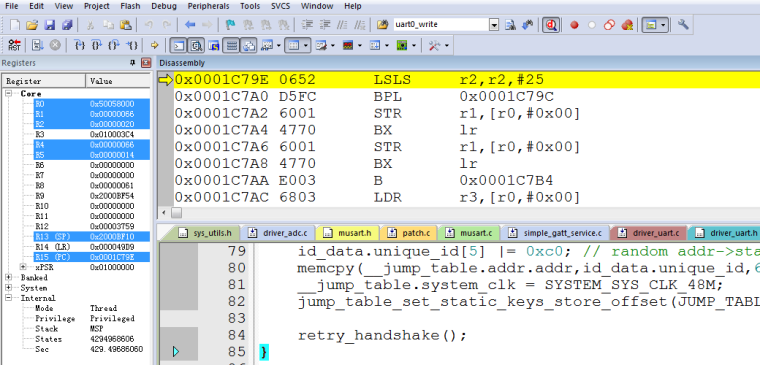Viewport: 760px width, 365px height.
Task: Click the Value column header
Action: (117, 81)
